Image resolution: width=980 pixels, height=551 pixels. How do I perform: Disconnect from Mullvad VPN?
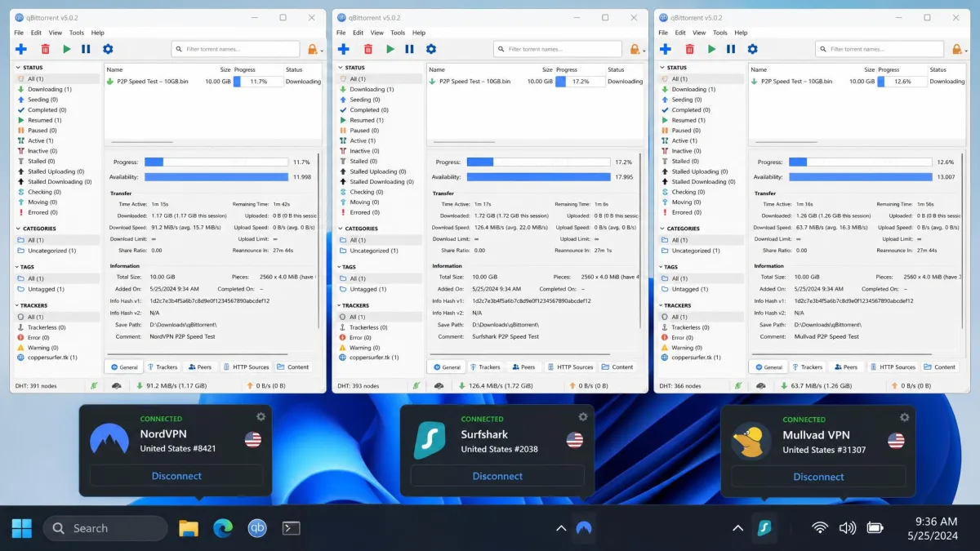pos(818,477)
